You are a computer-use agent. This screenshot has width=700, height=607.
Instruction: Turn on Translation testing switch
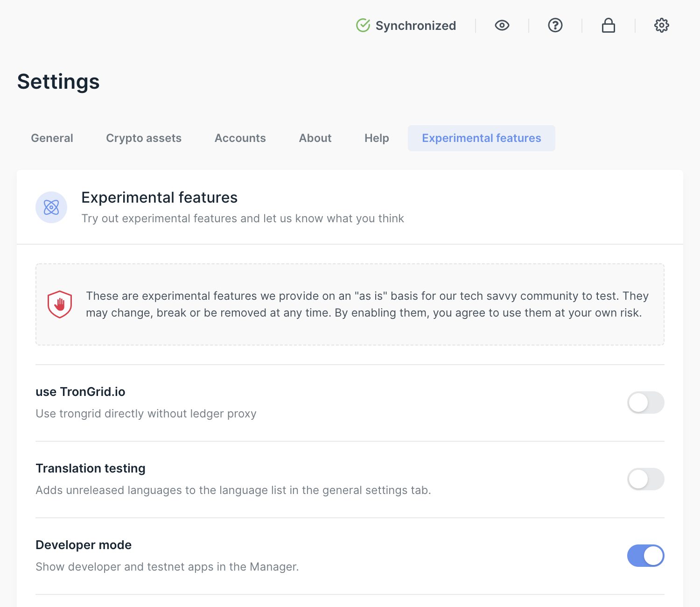click(645, 479)
